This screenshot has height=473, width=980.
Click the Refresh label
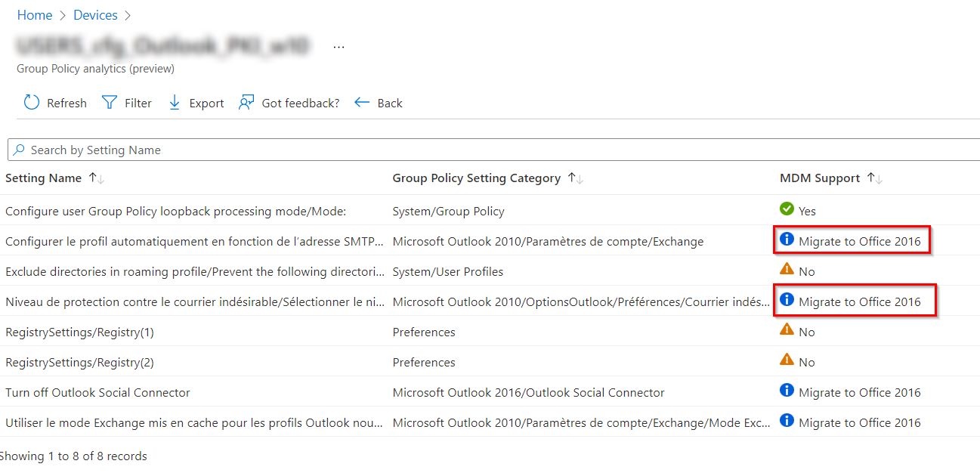[66, 104]
